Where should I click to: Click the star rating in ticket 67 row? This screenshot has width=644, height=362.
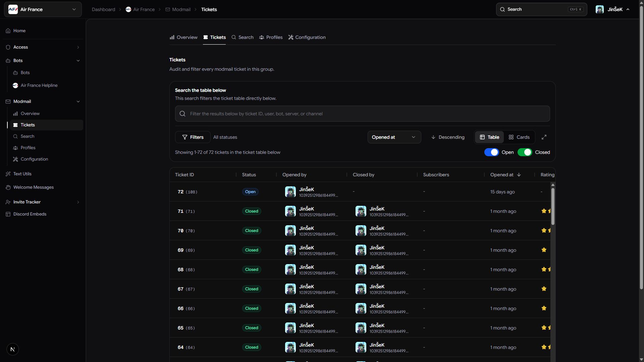point(544,289)
